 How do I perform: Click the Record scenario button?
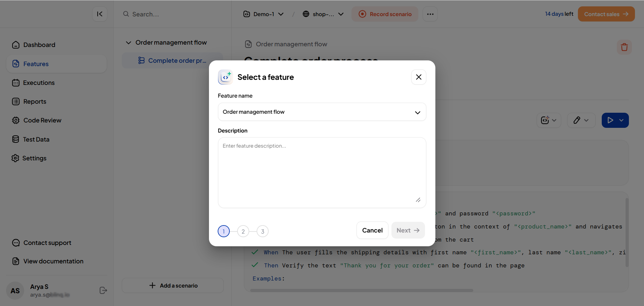(385, 14)
